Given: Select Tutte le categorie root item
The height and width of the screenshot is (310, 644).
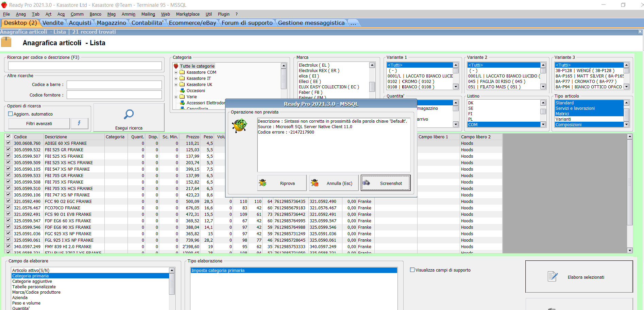Looking at the screenshot, I should 197,66.
